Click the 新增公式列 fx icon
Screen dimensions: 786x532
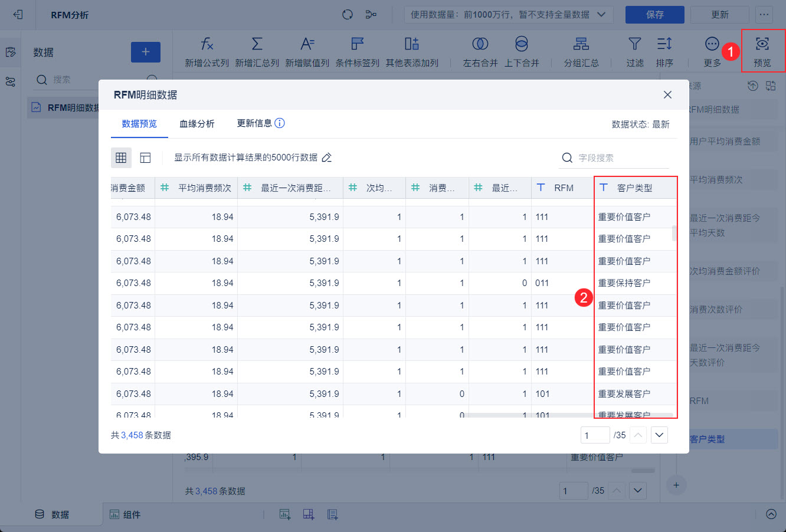tap(207, 44)
